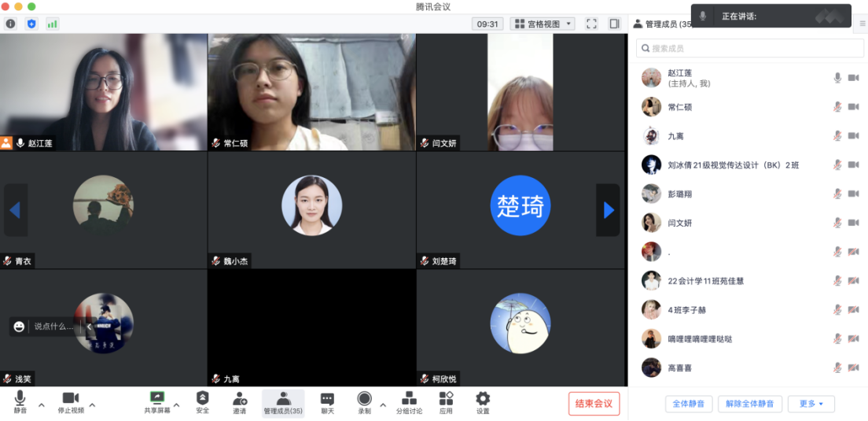Toggle the 静音 microphone mute button
This screenshot has width=868, height=421.
20,402
